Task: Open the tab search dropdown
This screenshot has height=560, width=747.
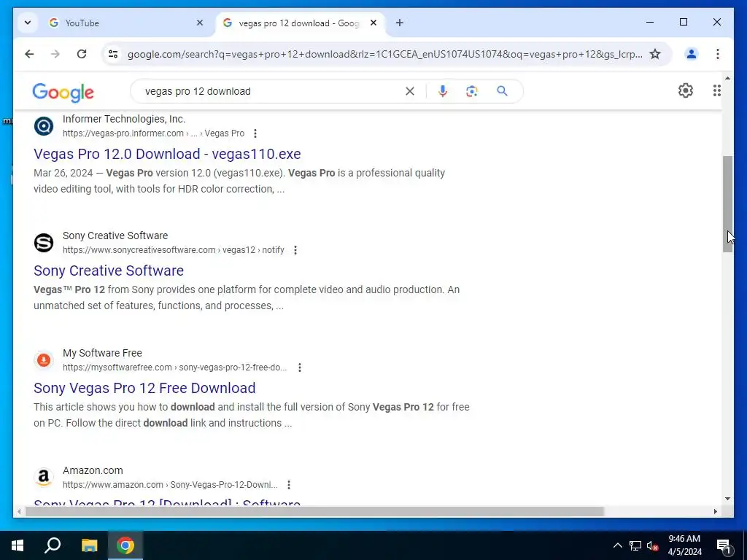Action: pos(28,23)
